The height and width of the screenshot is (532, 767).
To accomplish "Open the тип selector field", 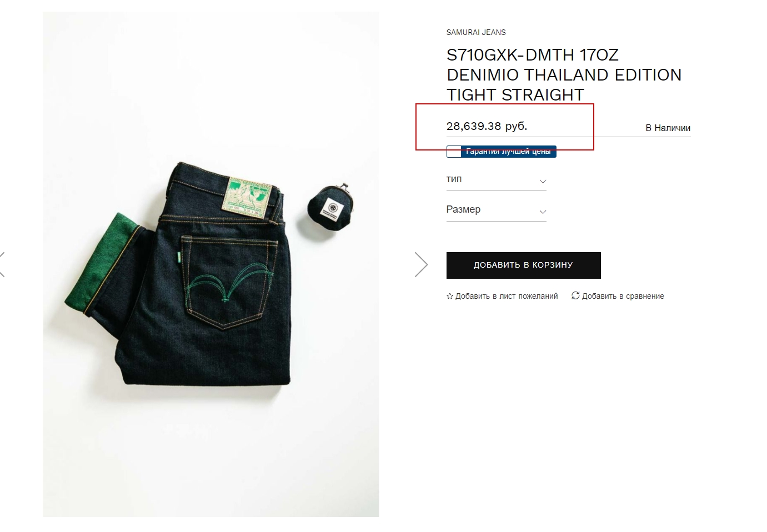I will pyautogui.click(x=497, y=180).
